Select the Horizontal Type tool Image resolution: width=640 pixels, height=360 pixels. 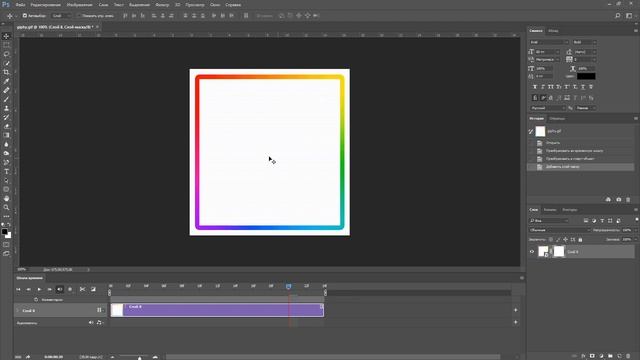pyautogui.click(x=6, y=171)
